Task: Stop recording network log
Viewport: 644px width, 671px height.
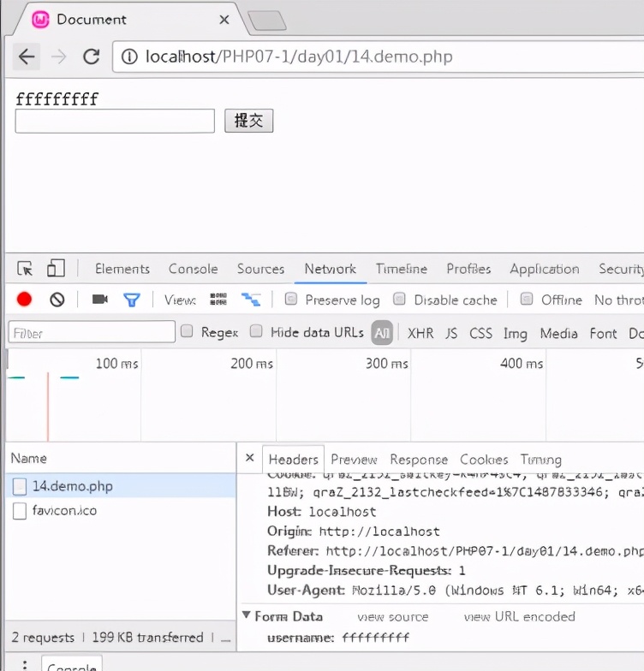Action: [24, 300]
